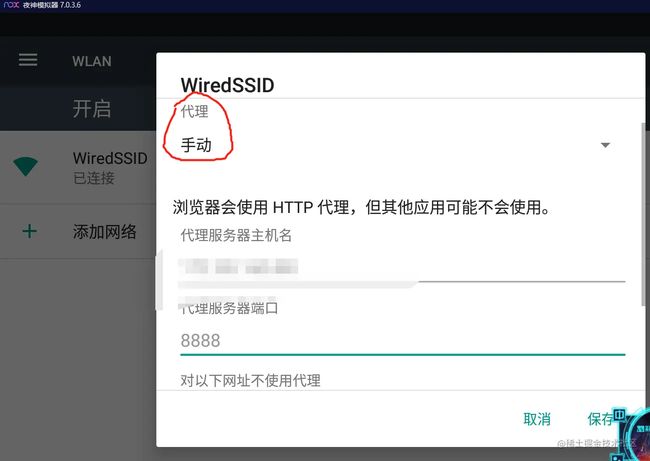This screenshot has height=461, width=650.
Task: Click the Nox emulator logo in title bar
Action: click(x=11, y=5)
